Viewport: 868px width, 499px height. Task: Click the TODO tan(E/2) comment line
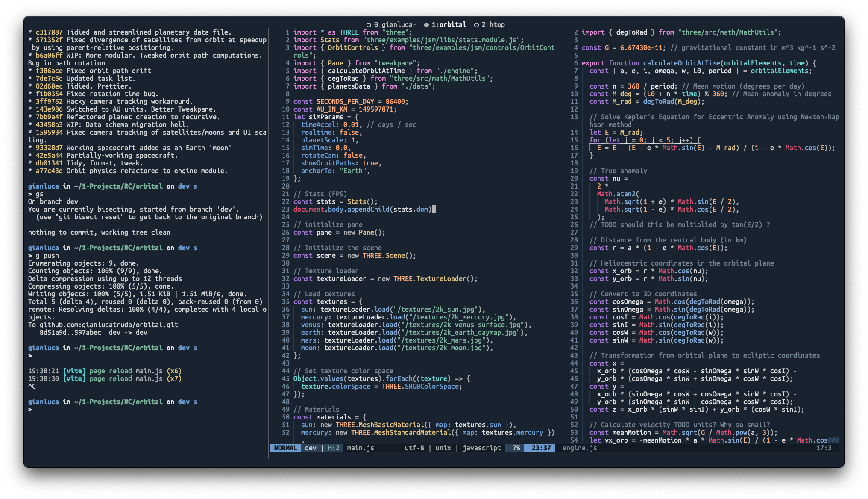680,224
